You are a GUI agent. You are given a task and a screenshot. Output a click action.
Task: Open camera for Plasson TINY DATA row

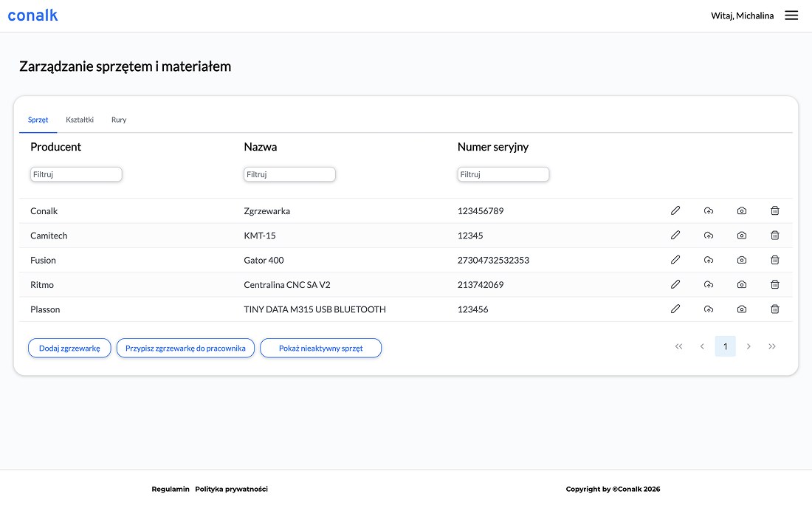click(x=742, y=309)
